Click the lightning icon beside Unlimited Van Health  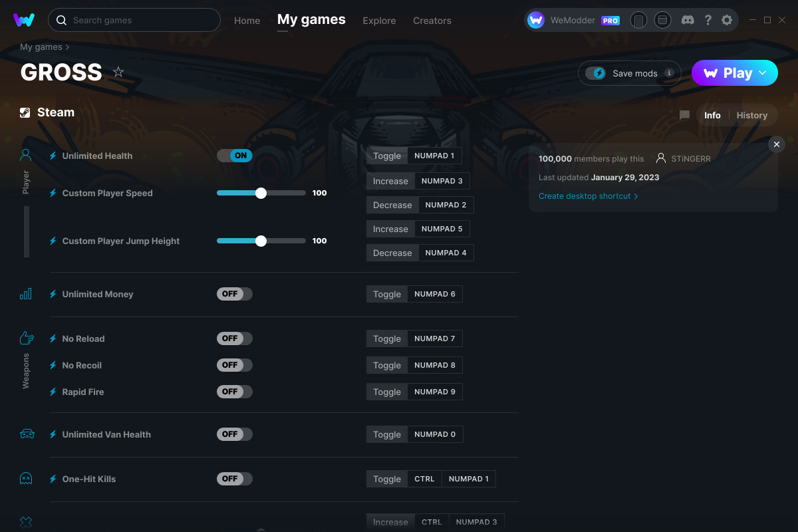[53, 434]
